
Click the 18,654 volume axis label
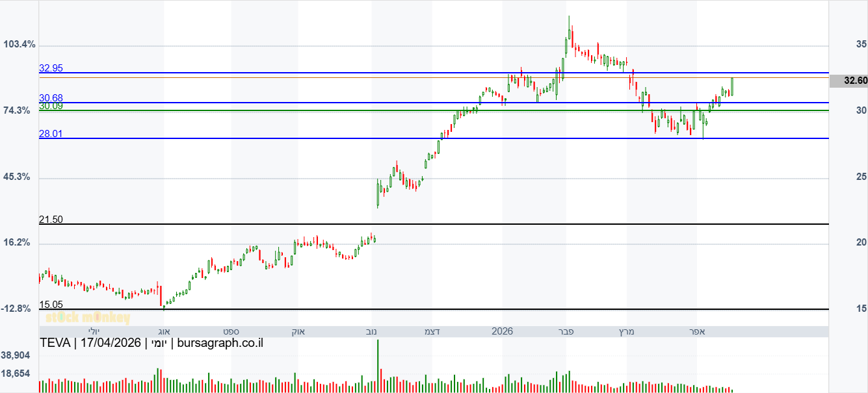point(16,373)
